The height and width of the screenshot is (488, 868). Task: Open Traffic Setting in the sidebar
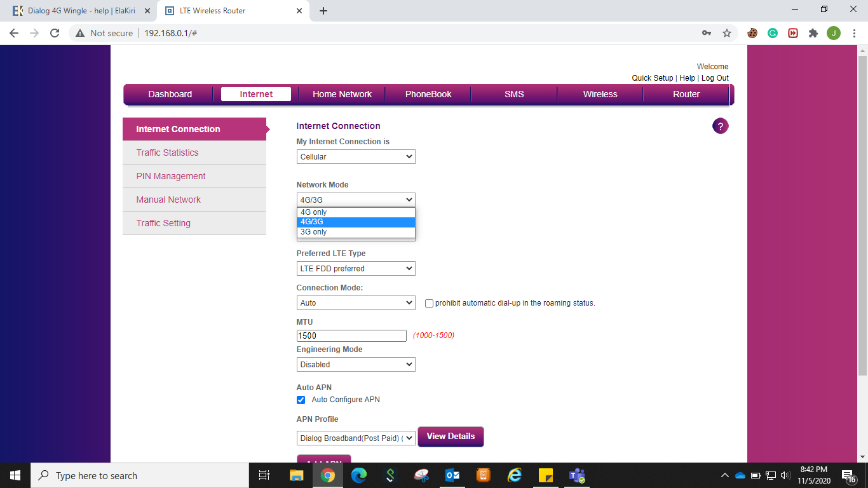(194, 223)
